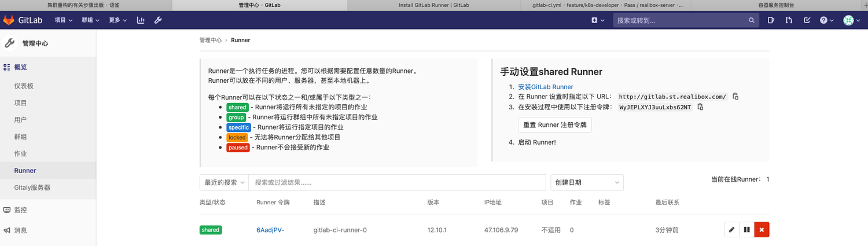Open the user avatar menu

tap(852, 20)
